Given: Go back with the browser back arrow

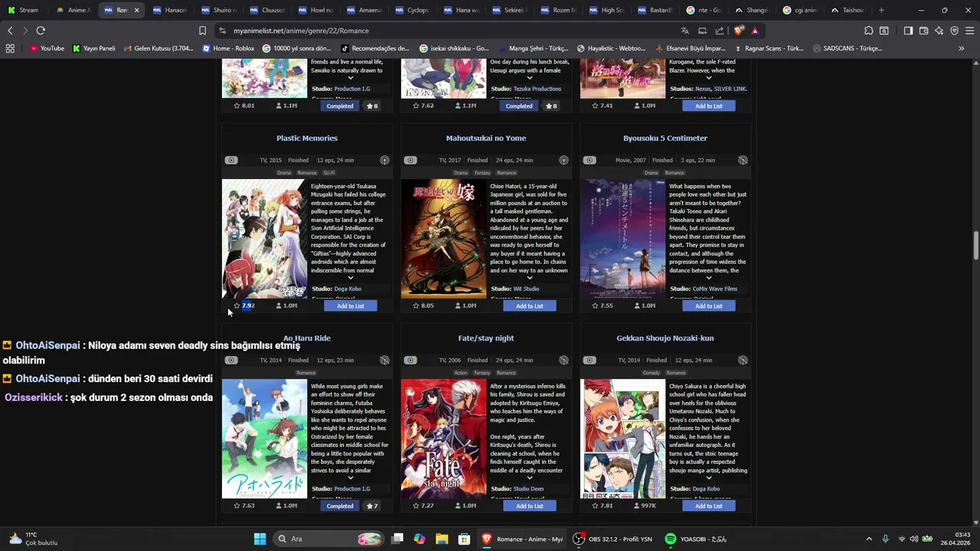Looking at the screenshot, I should coord(10,31).
